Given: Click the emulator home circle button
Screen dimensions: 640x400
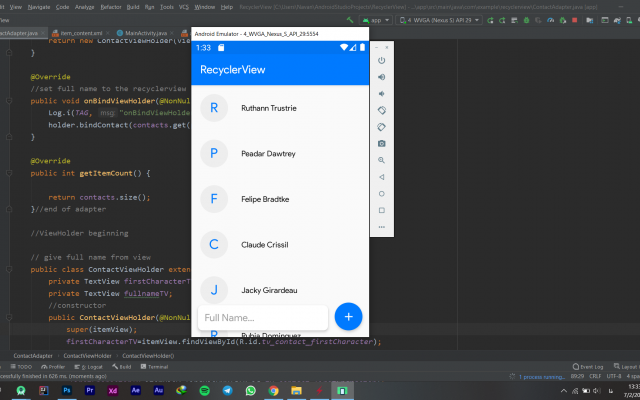Looking at the screenshot, I should (382, 194).
